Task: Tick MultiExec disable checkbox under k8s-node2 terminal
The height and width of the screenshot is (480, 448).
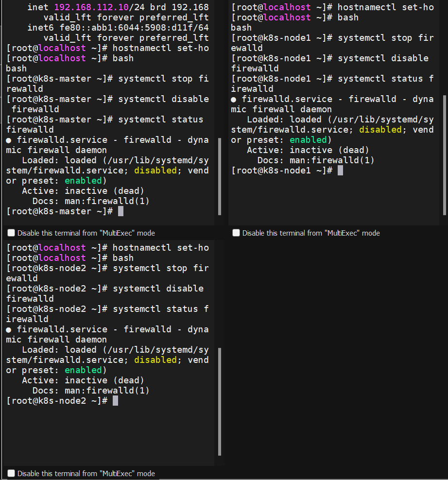Action: 11,473
